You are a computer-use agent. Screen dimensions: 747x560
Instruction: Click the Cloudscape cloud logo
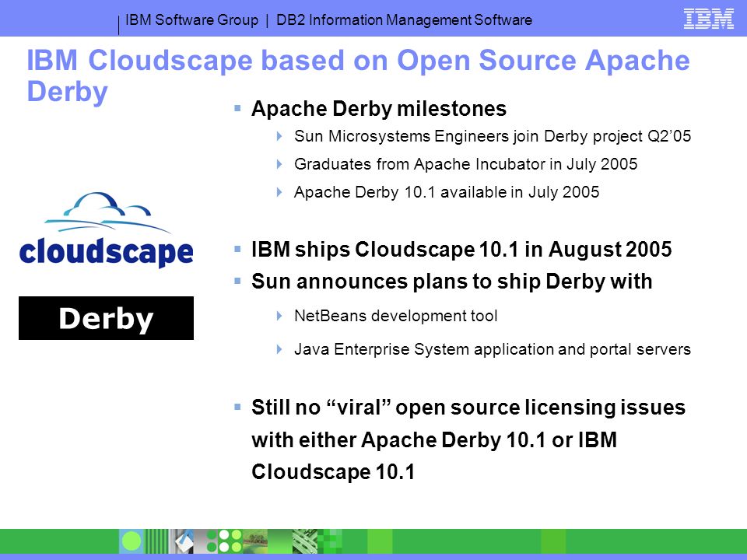pyautogui.click(x=107, y=229)
